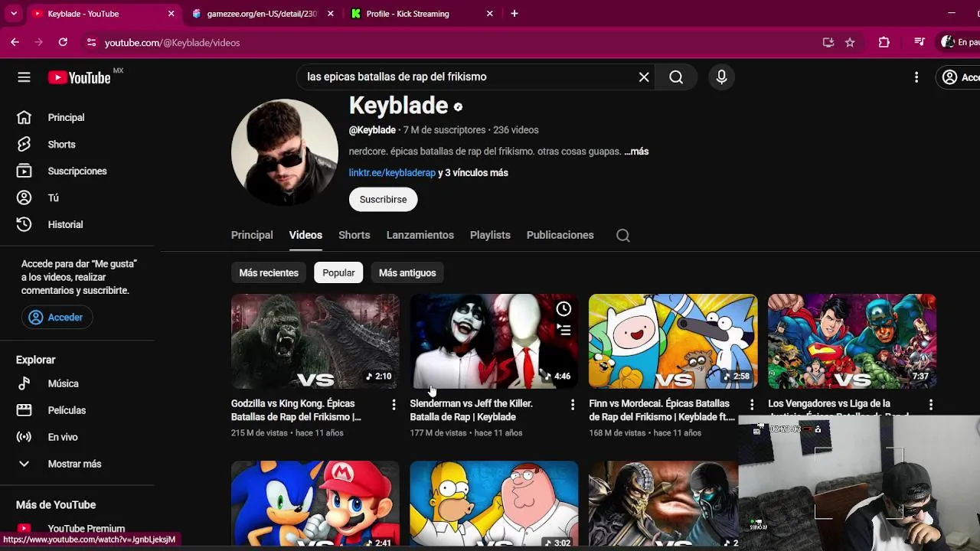Click Acceder button in sidebar
This screenshot has width=980, height=551.
pyautogui.click(x=57, y=318)
